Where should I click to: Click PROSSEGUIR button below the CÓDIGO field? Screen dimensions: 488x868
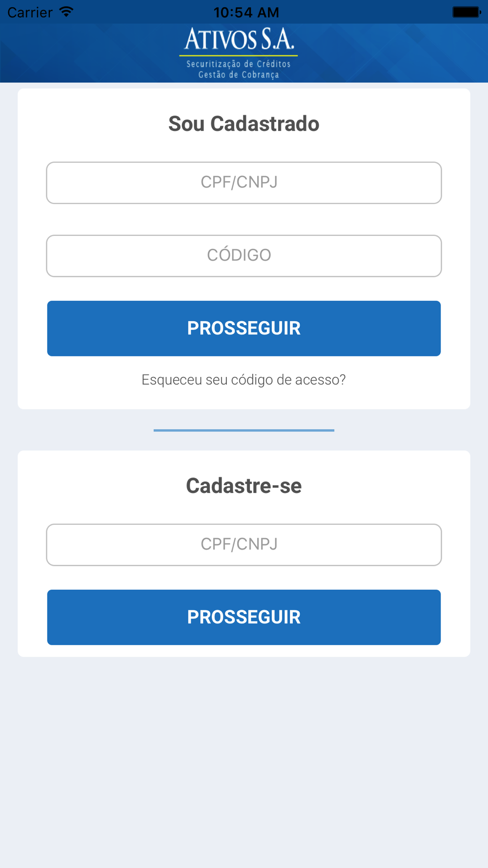[x=244, y=328]
